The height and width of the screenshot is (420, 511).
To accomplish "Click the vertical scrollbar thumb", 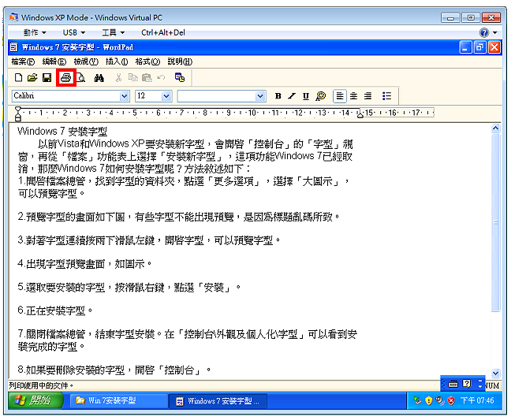I will click(496, 222).
